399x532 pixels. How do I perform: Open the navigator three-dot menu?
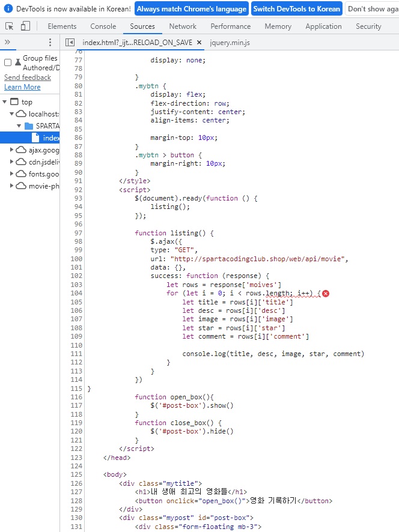(50, 42)
